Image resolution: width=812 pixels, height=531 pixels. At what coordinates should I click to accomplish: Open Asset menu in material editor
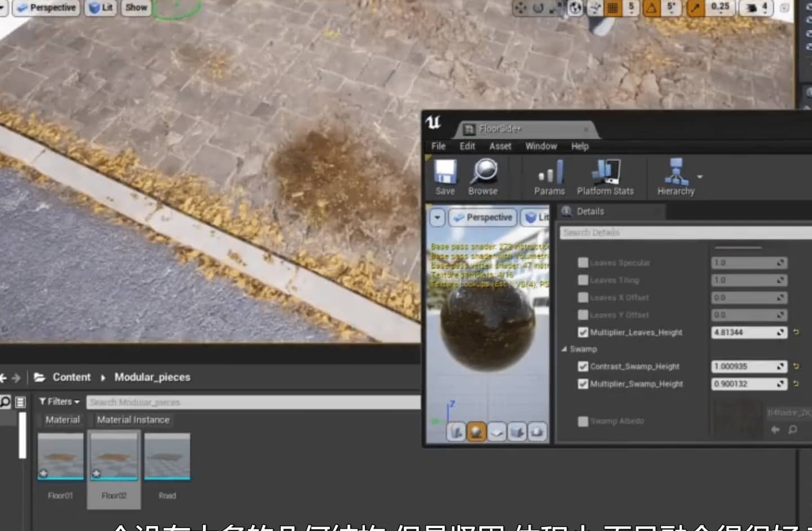(x=500, y=146)
